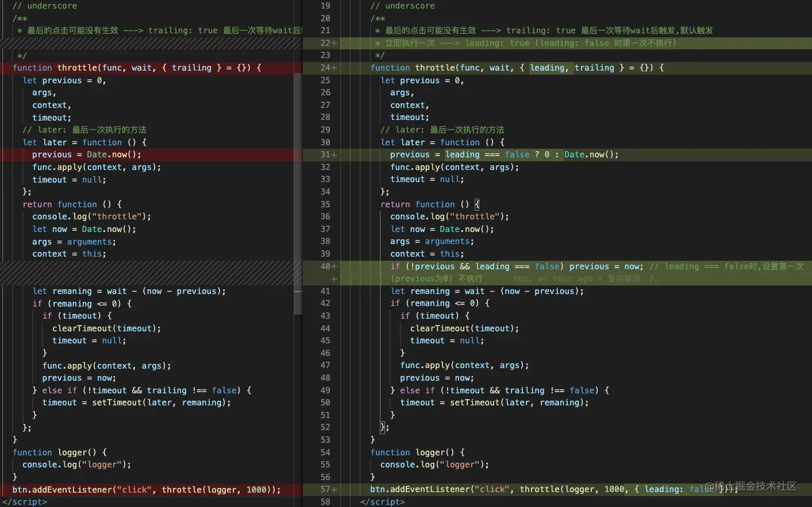Image resolution: width=812 pixels, height=507 pixels.
Task: Click line number 57 in the gutter
Action: point(325,489)
